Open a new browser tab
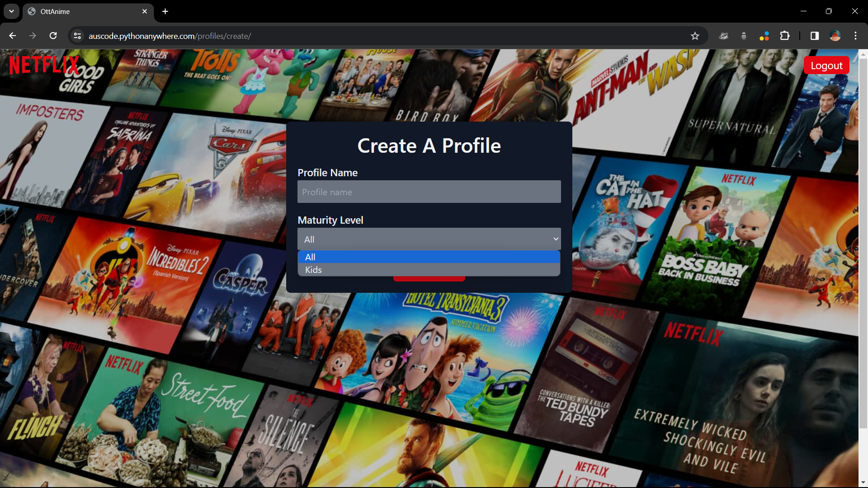The width and height of the screenshot is (868, 488). (165, 11)
